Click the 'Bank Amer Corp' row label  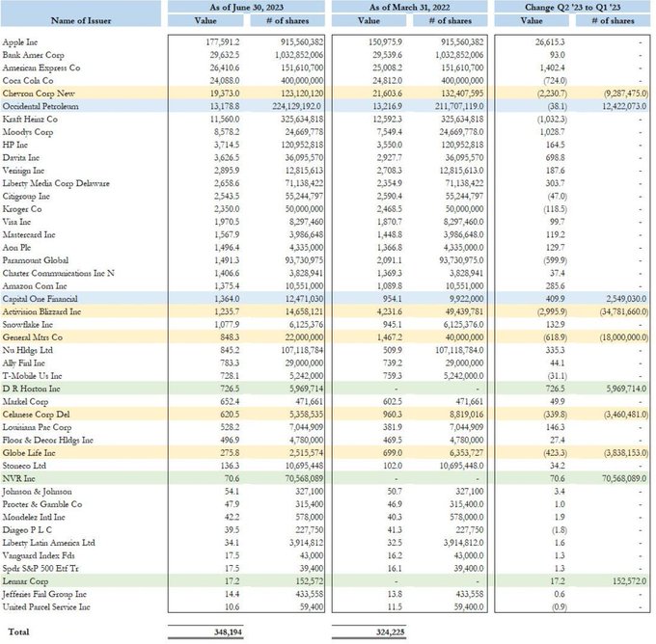tap(34, 55)
